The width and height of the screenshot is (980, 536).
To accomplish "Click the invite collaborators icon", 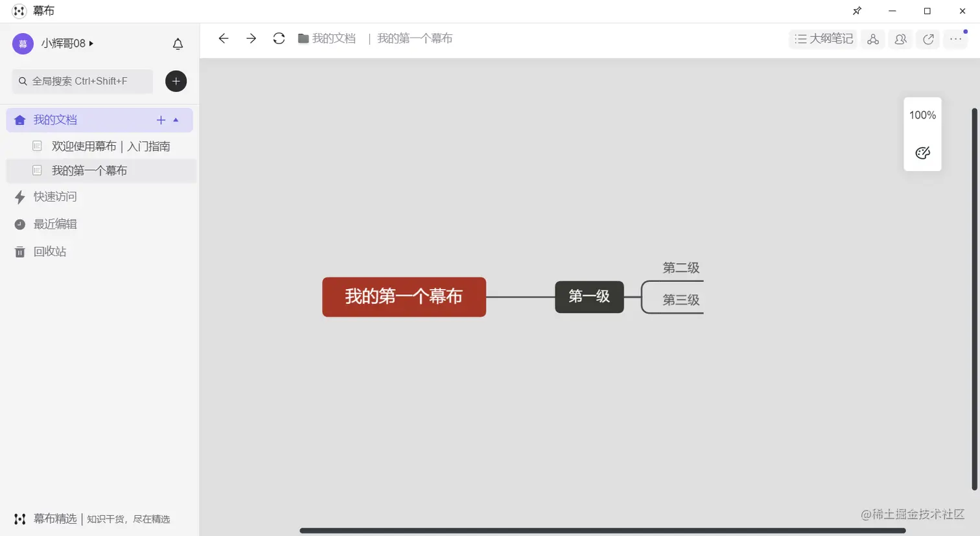I will pyautogui.click(x=900, y=39).
